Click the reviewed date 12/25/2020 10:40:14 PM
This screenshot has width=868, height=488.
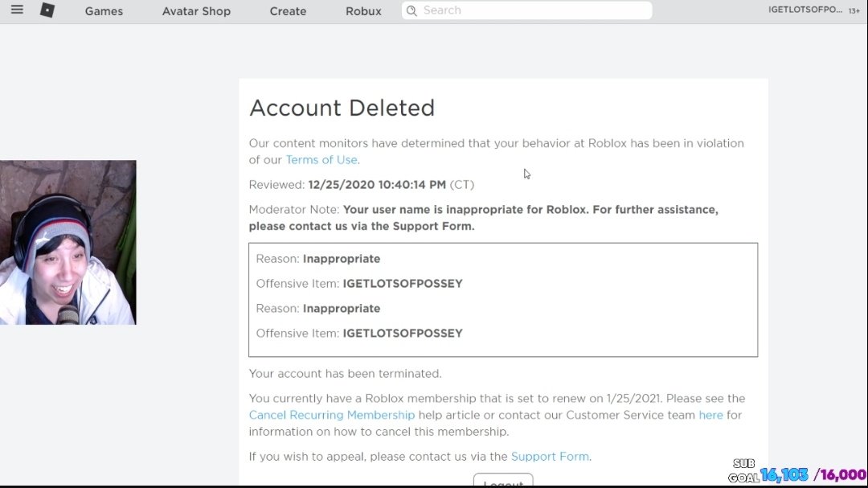pyautogui.click(x=377, y=184)
